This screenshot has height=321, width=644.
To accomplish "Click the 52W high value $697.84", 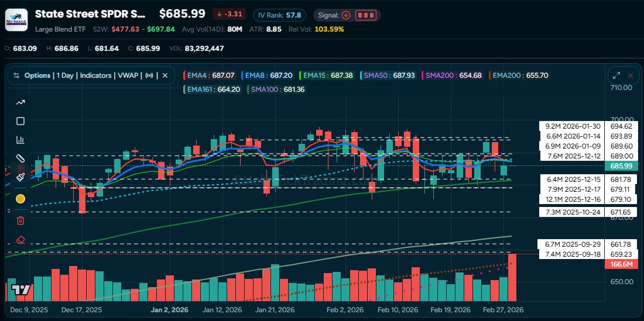I will (x=161, y=29).
